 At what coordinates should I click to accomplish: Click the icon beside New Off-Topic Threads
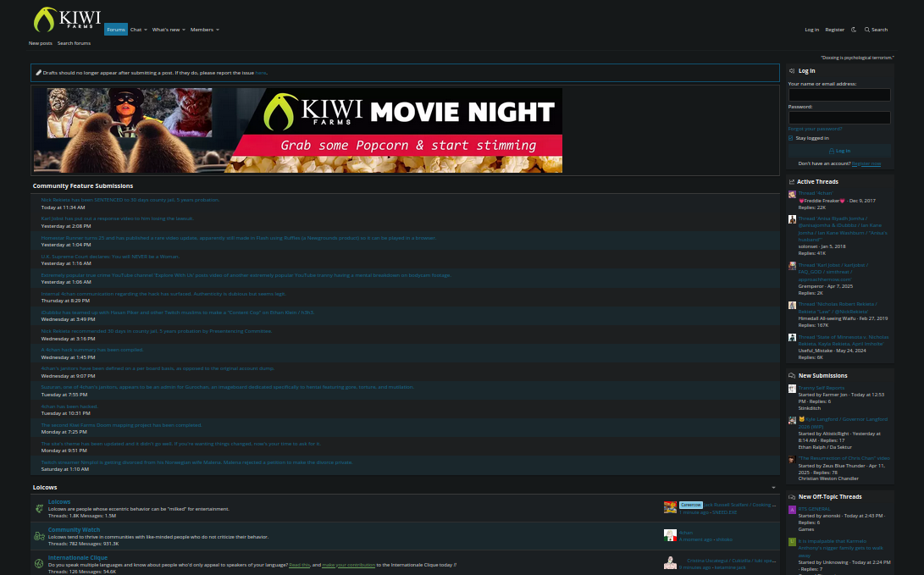point(792,496)
